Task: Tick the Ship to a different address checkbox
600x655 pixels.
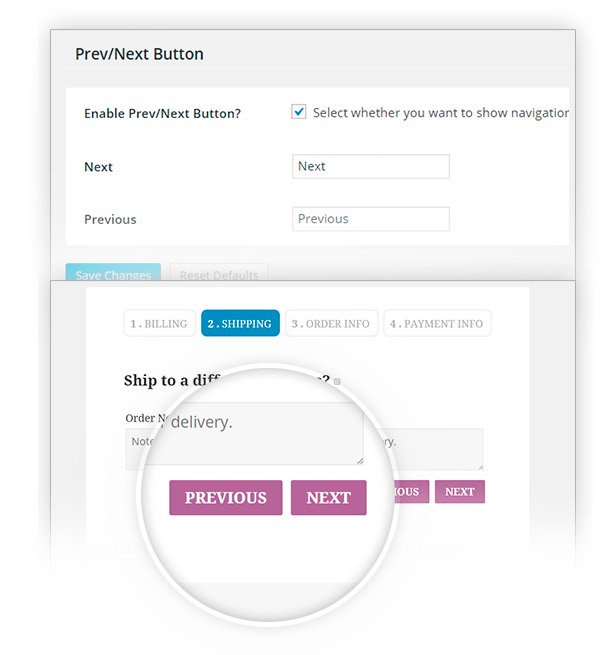Action: point(338,381)
